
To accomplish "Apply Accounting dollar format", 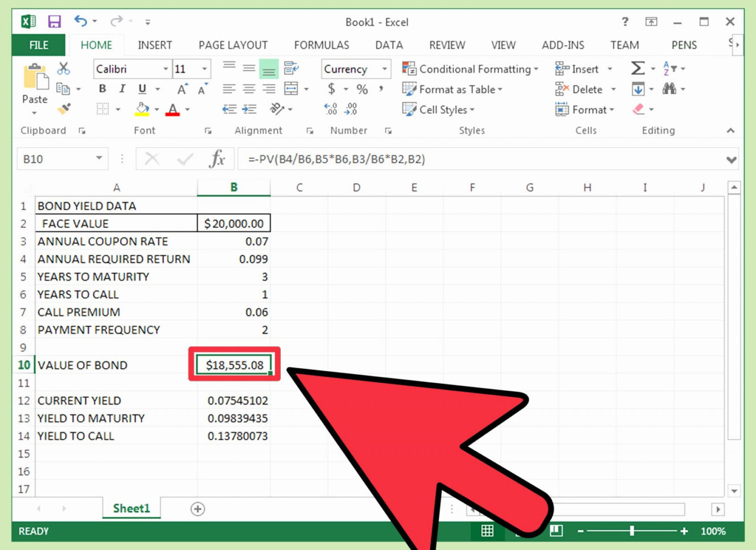I will (331, 89).
